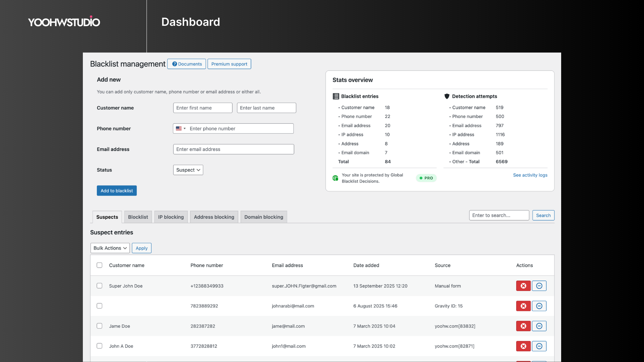The width and height of the screenshot is (644, 362).
Task: Click the green globe protection icon
Action: tap(335, 178)
